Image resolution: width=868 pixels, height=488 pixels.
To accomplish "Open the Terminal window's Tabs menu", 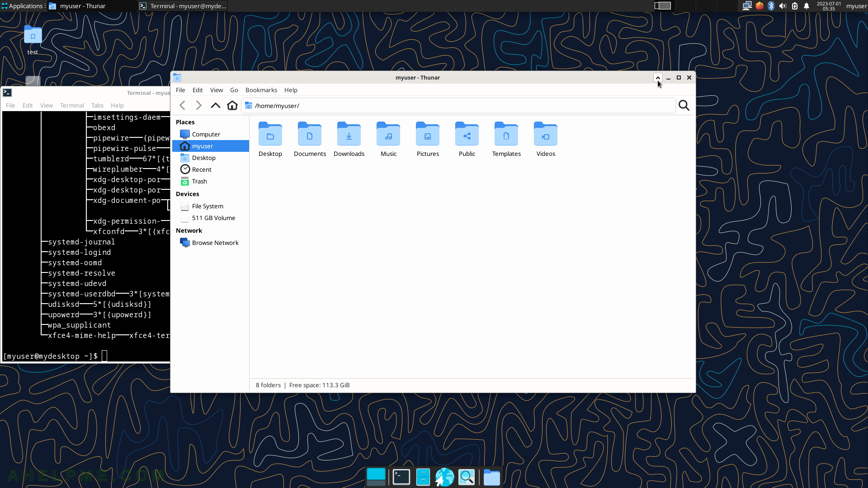I will 97,105.
